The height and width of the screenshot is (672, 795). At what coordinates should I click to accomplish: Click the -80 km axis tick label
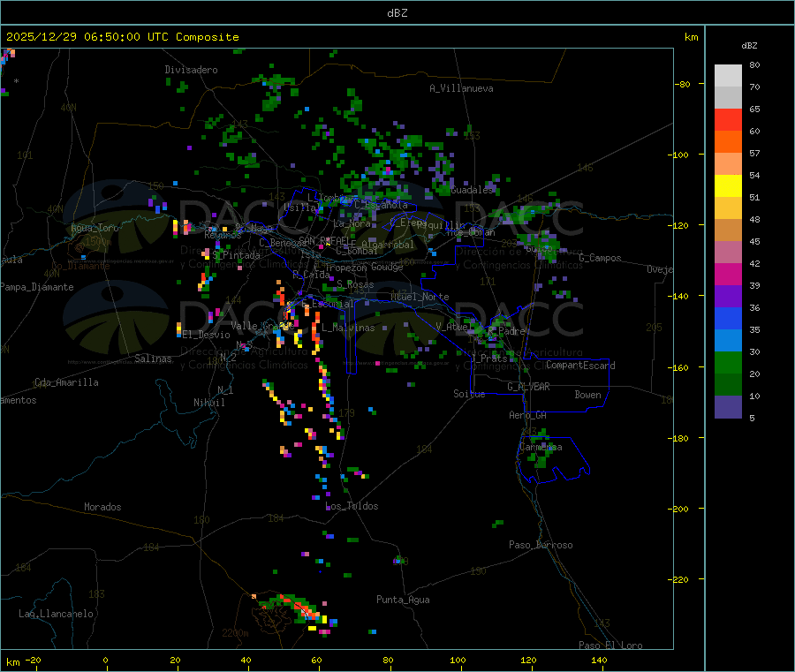(683, 84)
